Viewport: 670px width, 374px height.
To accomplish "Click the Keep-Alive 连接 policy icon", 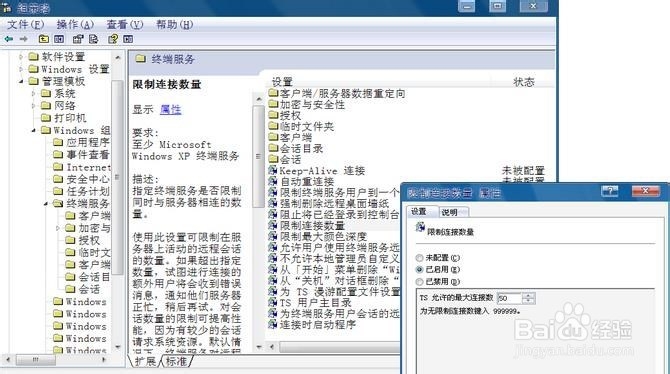I will click(273, 171).
